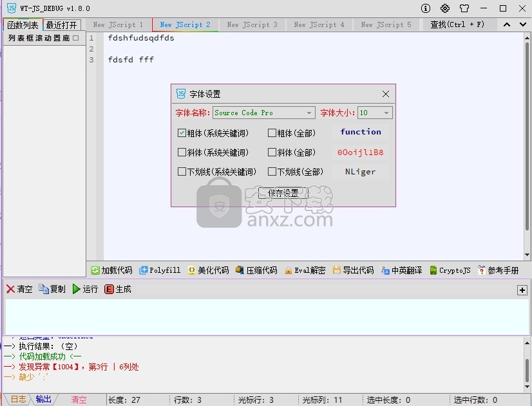Image resolution: width=532 pixels, height=406 pixels.
Task: Run the Polyfill tool
Action: click(x=160, y=270)
